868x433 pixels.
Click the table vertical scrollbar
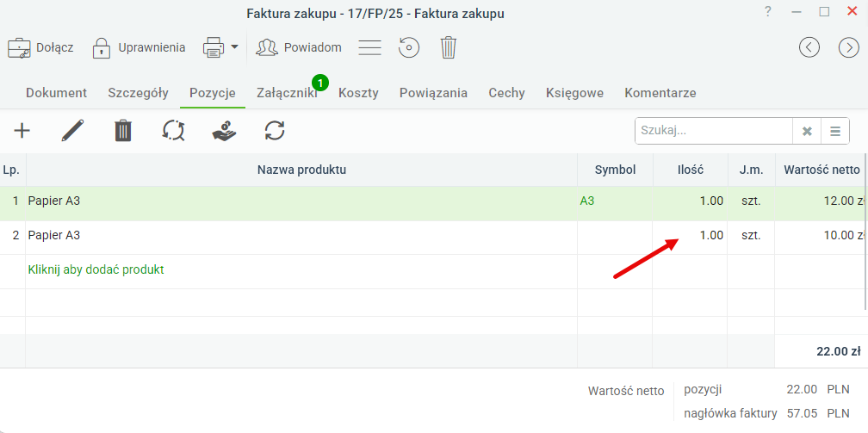[x=865, y=232]
